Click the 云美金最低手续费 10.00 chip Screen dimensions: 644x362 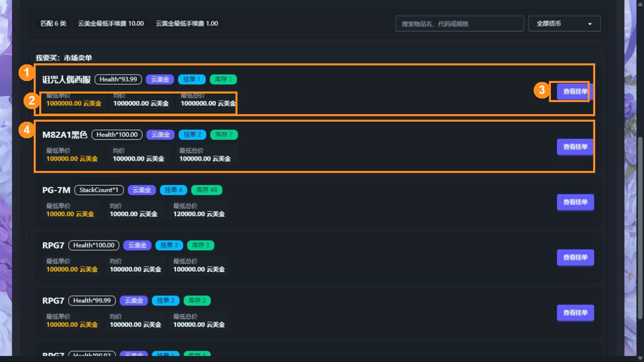tap(111, 24)
